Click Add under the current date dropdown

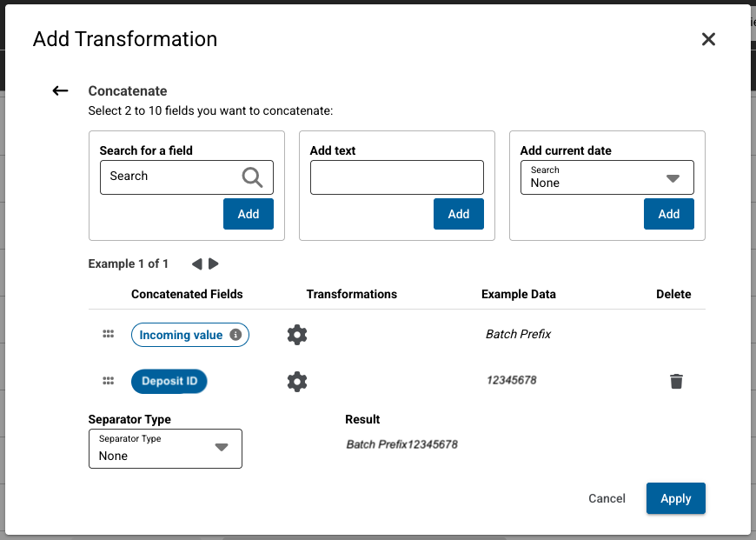tap(669, 214)
